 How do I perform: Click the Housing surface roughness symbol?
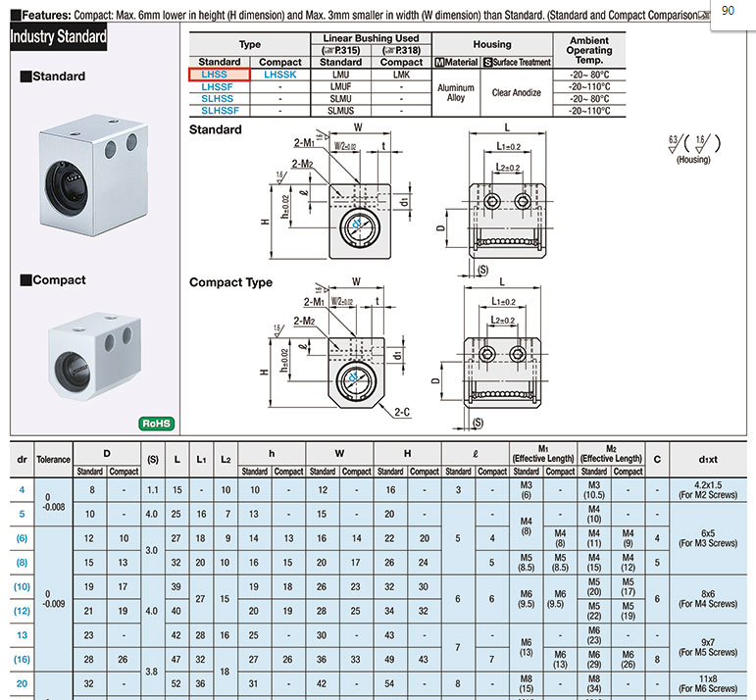[694, 148]
